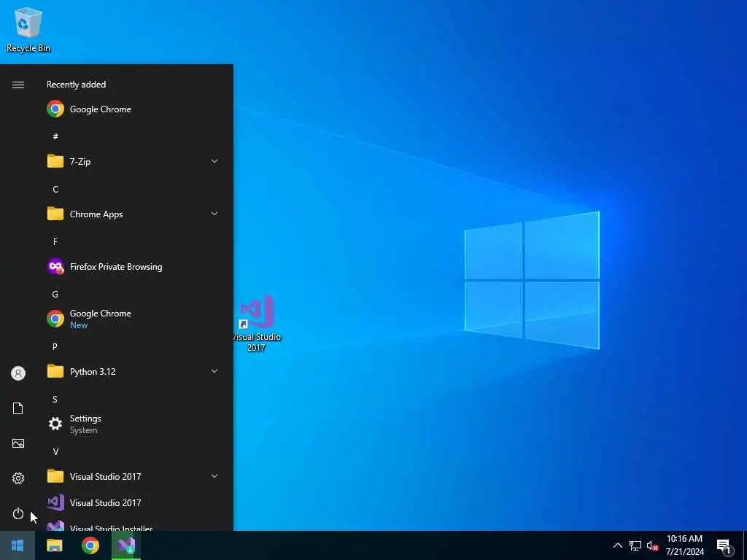Open the clock showing 10:16 AM

pos(684,545)
